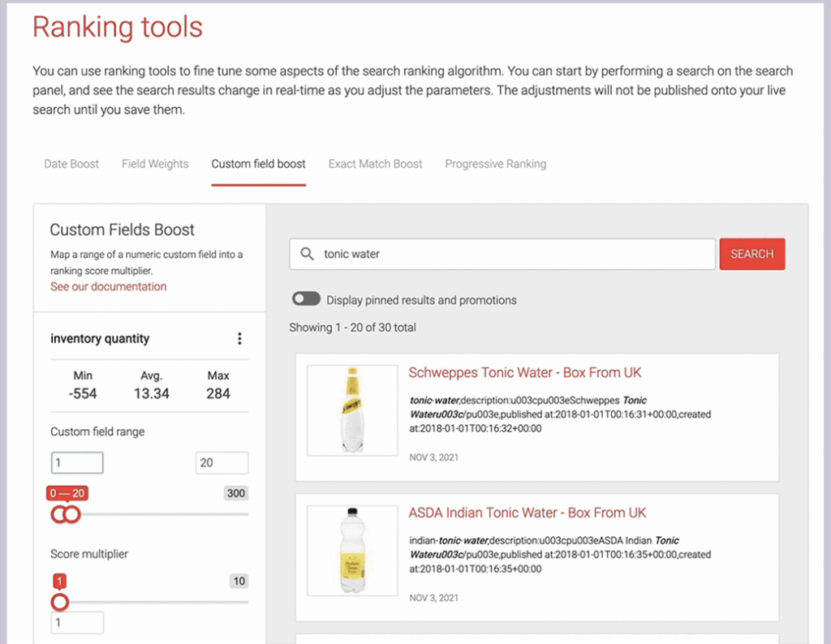Click the SEARCH button
The image size is (831, 644).
click(751, 254)
